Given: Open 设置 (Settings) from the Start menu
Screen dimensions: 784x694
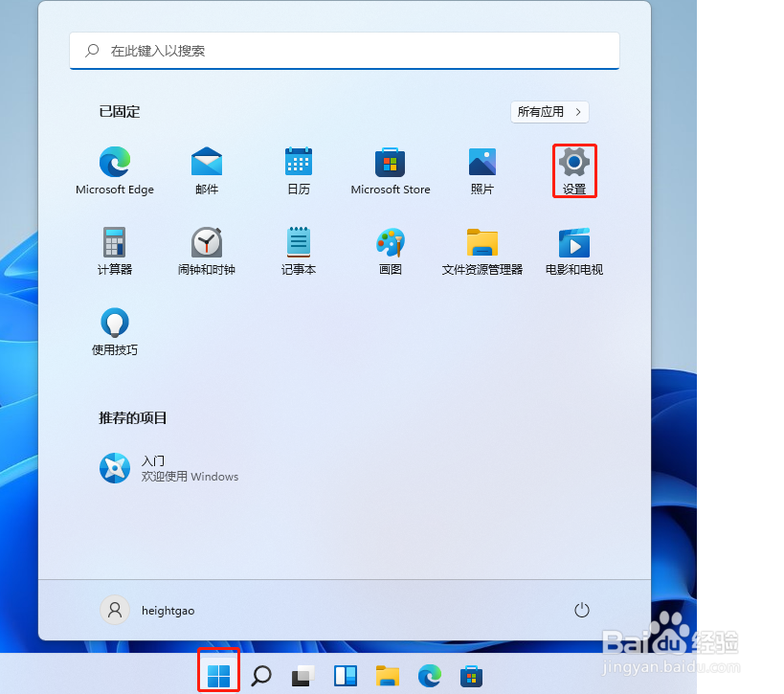Looking at the screenshot, I should [573, 169].
